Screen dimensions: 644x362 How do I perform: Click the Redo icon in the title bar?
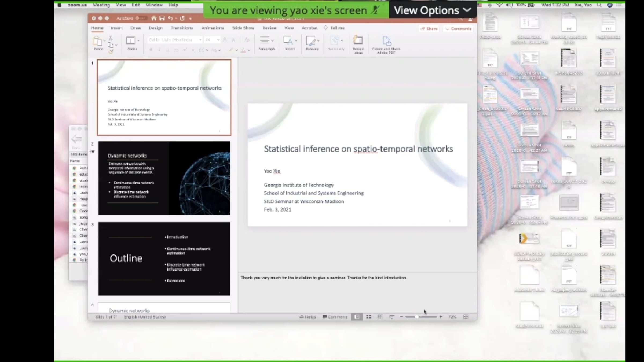tap(182, 18)
